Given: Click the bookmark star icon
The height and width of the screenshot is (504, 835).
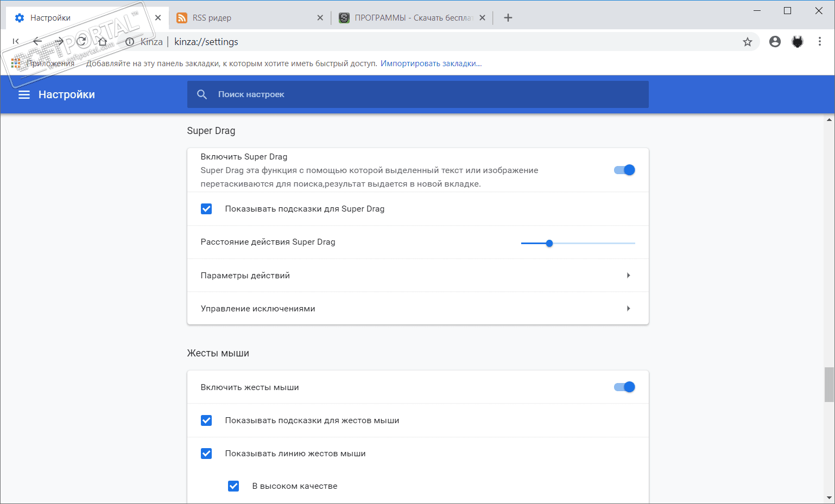Looking at the screenshot, I should 748,42.
